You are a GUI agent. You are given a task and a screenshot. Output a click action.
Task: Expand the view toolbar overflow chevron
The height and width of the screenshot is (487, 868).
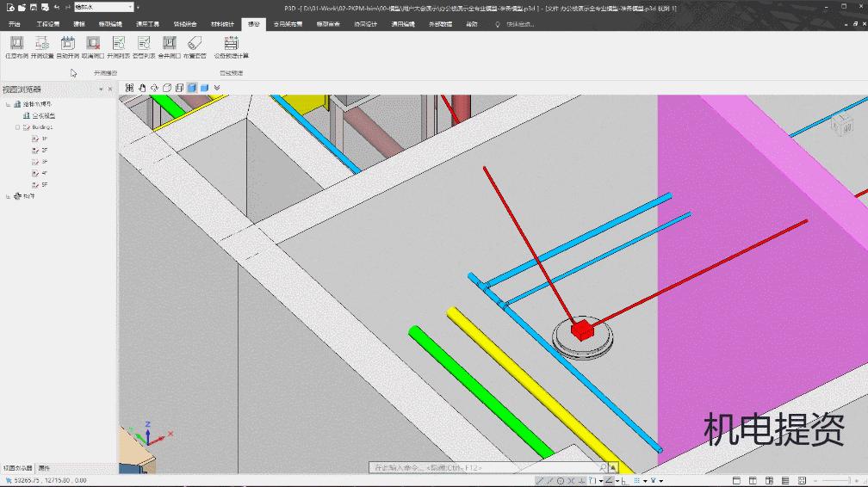click(217, 88)
